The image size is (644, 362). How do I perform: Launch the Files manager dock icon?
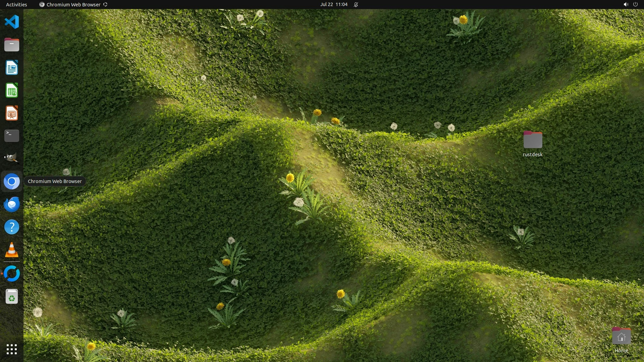click(12, 45)
